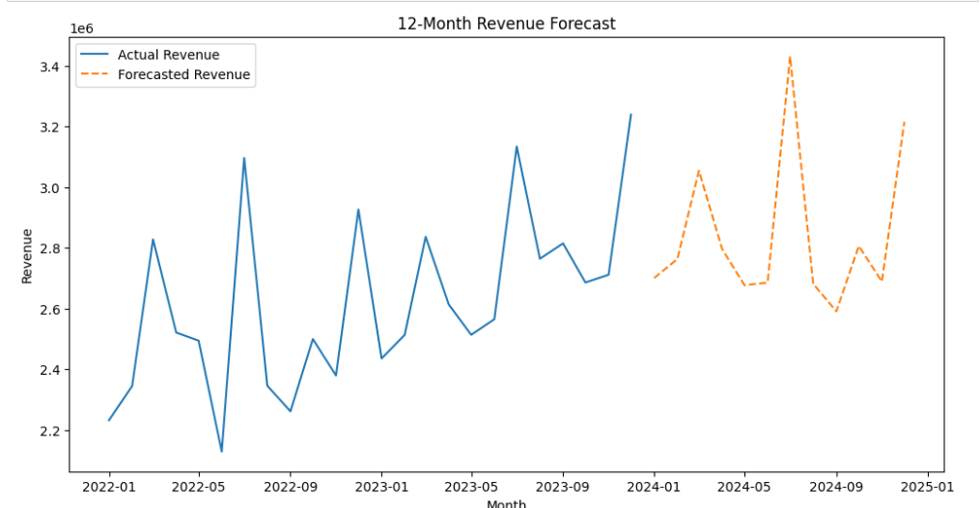The image size is (980, 508).
Task: Click the 2.2 y-axis tick label
Action: 50,431
